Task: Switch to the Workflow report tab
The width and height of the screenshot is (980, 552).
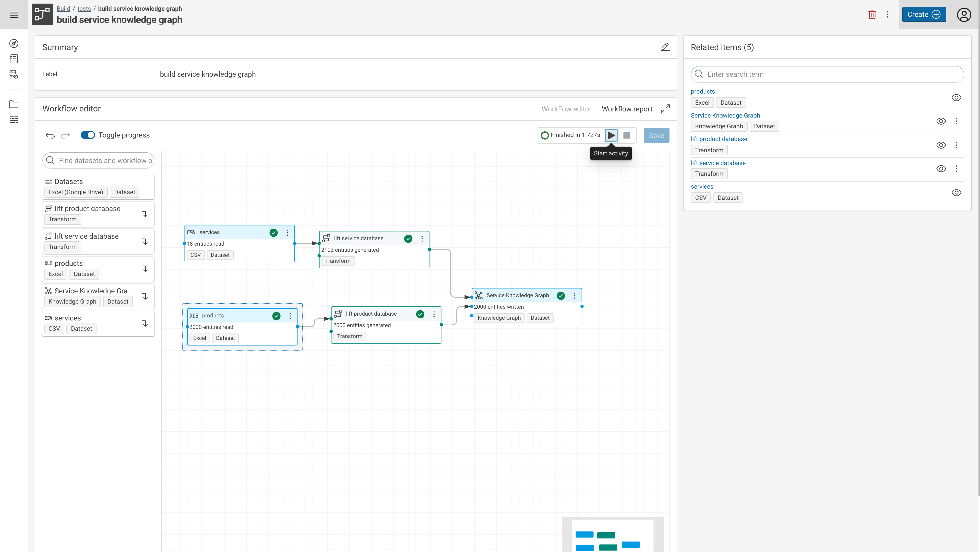Action: [x=627, y=109]
